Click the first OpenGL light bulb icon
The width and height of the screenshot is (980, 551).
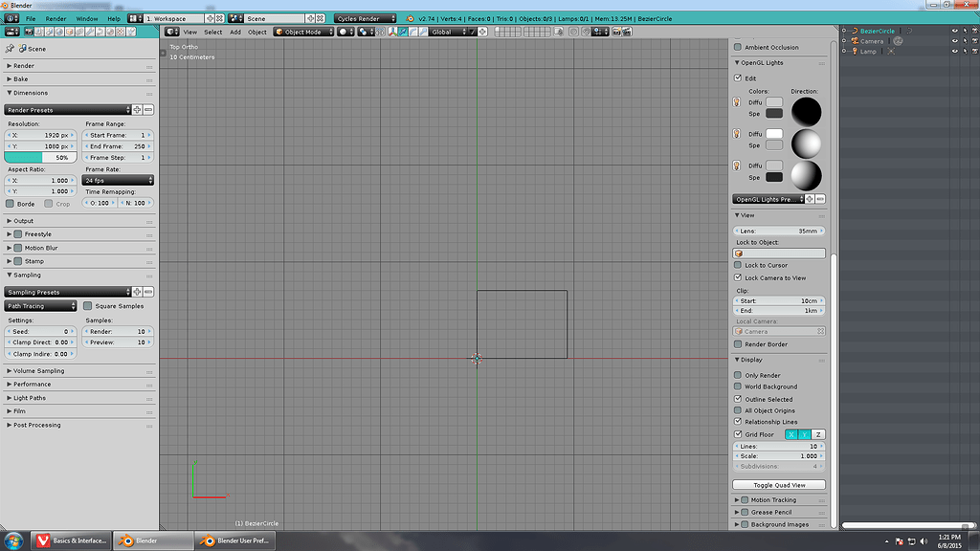[737, 102]
